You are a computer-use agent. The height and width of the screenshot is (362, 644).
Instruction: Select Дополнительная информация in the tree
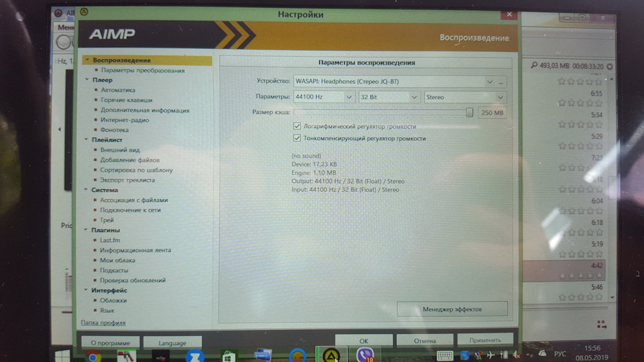[x=145, y=110]
